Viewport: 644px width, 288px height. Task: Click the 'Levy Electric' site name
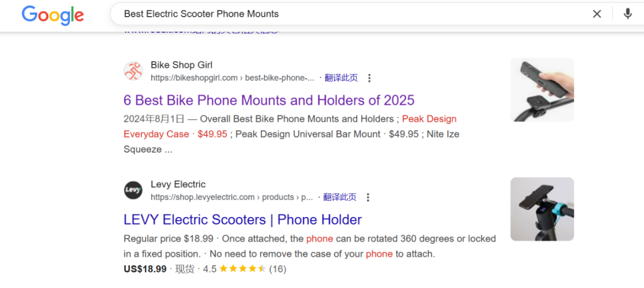(x=178, y=184)
